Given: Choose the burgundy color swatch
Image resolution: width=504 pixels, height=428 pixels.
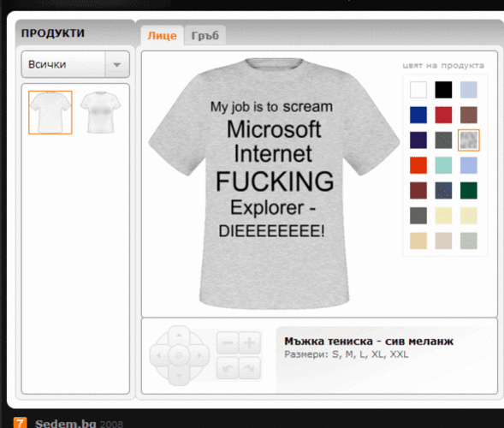Looking at the screenshot, I should click(418, 190).
